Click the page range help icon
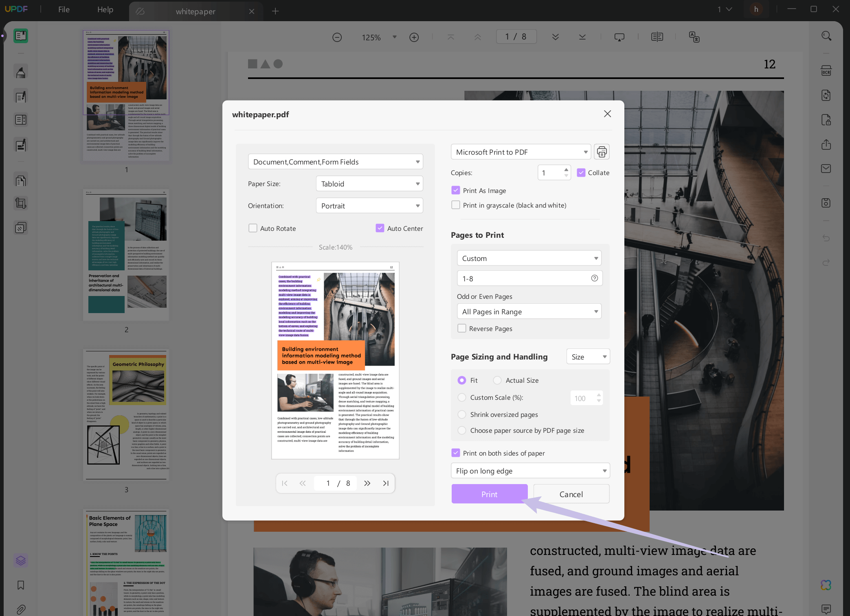The height and width of the screenshot is (616, 850). pyautogui.click(x=594, y=278)
